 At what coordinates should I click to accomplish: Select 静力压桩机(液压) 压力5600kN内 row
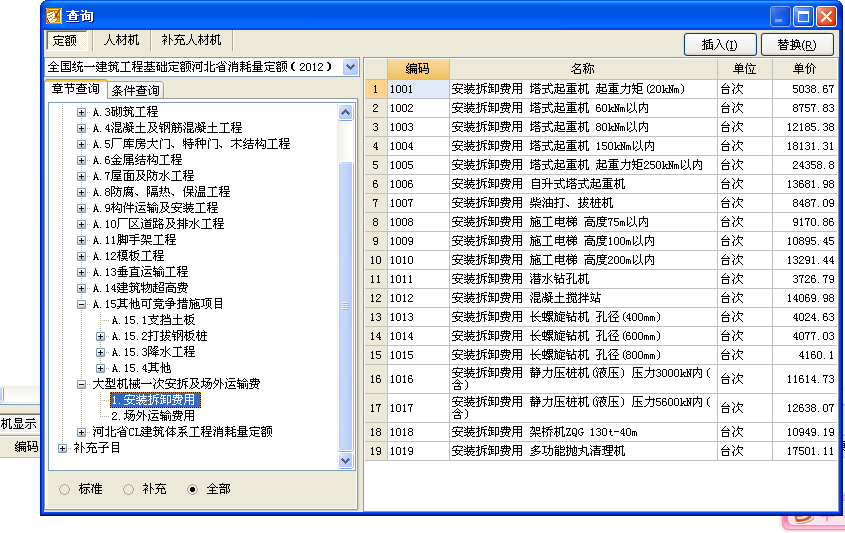coord(601,408)
